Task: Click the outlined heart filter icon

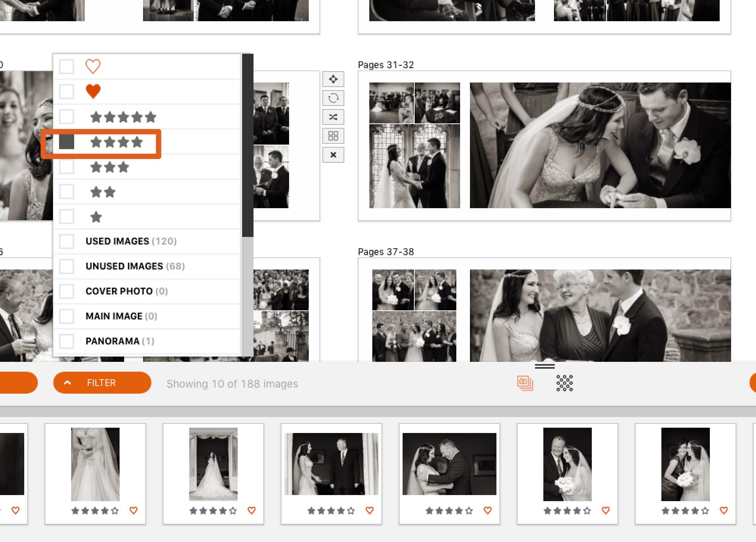Action: 93,66
